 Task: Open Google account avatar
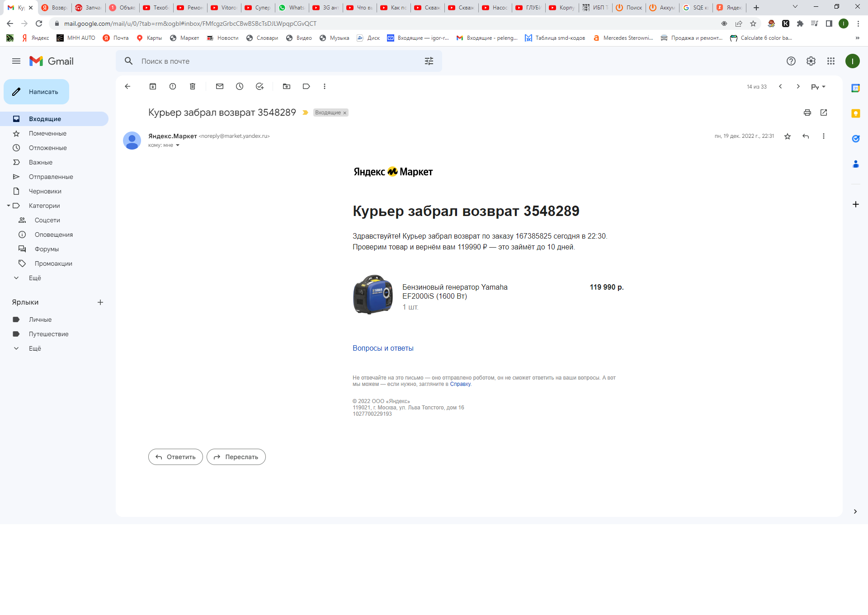click(853, 61)
